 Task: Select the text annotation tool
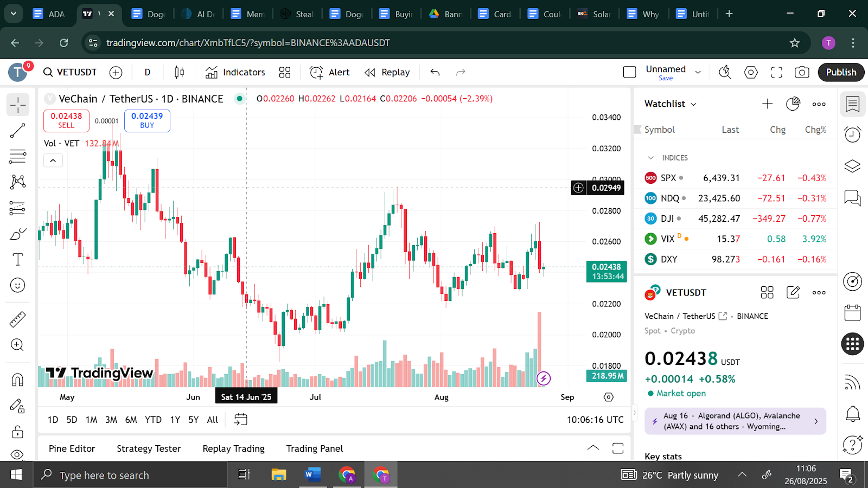coord(18,260)
